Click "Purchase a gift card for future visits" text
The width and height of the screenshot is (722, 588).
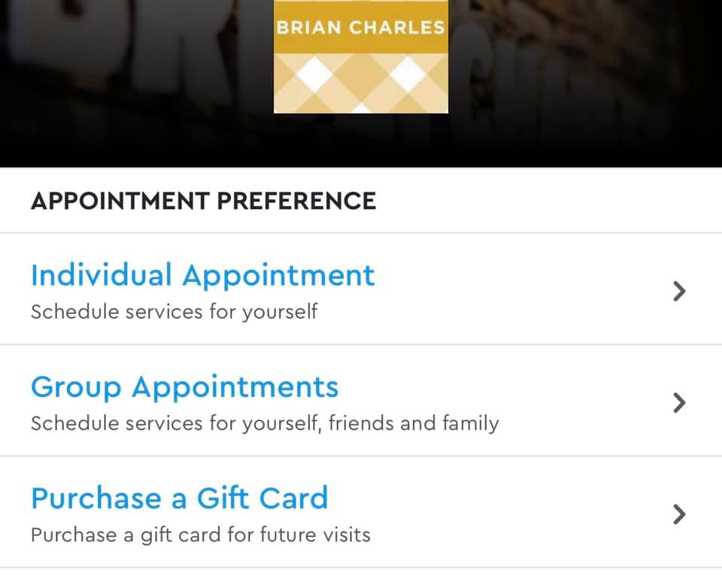pos(200,535)
